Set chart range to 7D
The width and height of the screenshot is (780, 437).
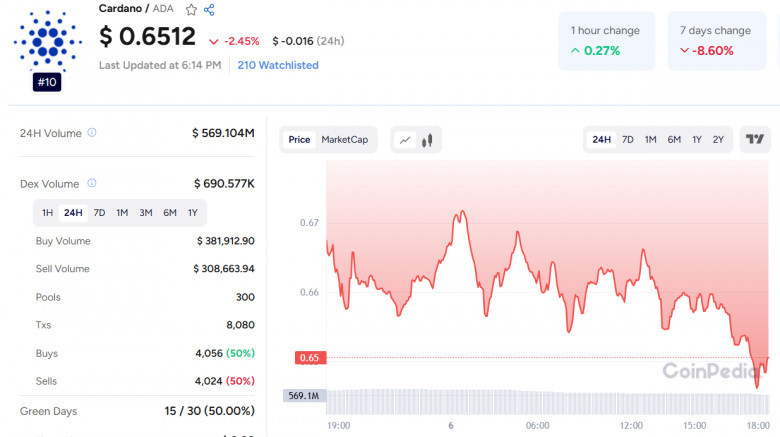(x=628, y=140)
